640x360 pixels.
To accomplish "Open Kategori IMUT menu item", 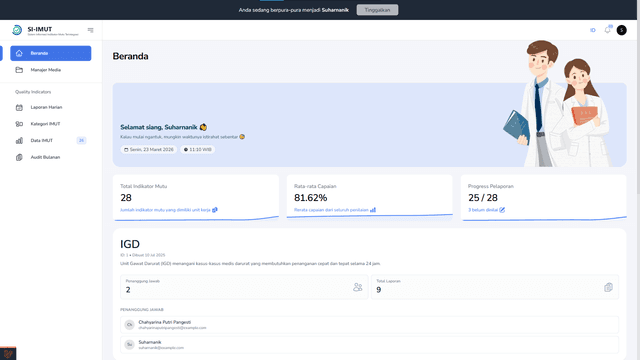I will [x=51, y=124].
